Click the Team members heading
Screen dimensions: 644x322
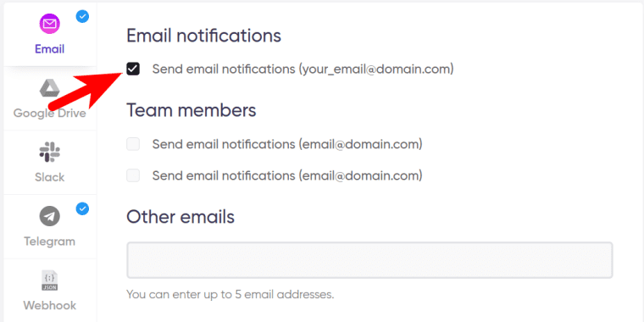[x=192, y=110]
